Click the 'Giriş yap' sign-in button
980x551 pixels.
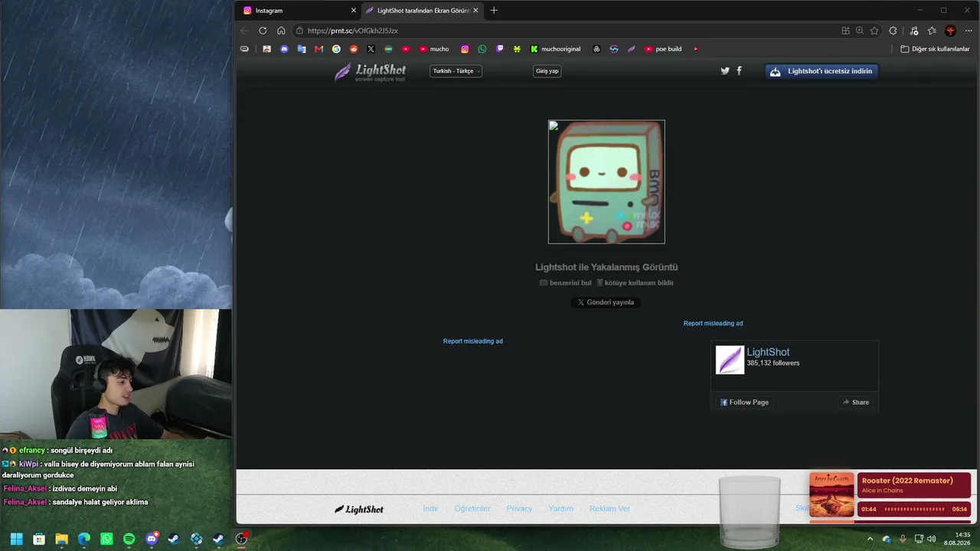[x=547, y=71]
